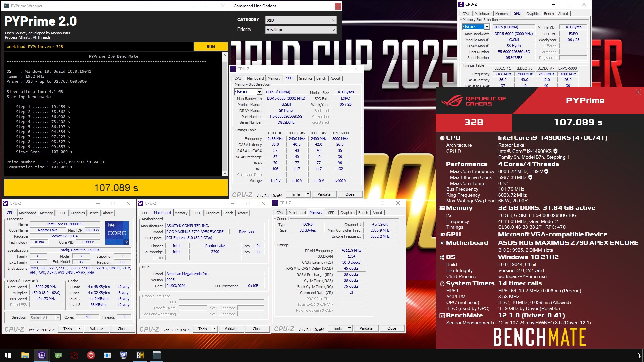Click CPU-Z title icon in Slot #2 window

[x=461, y=4]
